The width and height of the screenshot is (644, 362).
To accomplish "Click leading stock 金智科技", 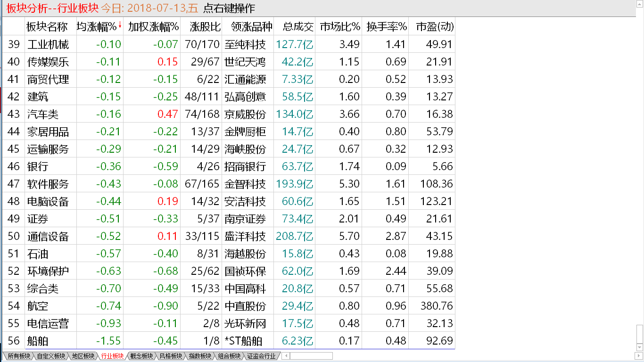I will click(x=245, y=184).
